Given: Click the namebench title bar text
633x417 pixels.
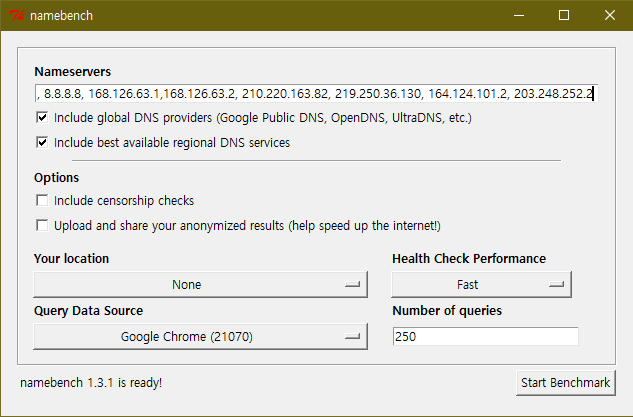Looking at the screenshot, I should (x=64, y=15).
